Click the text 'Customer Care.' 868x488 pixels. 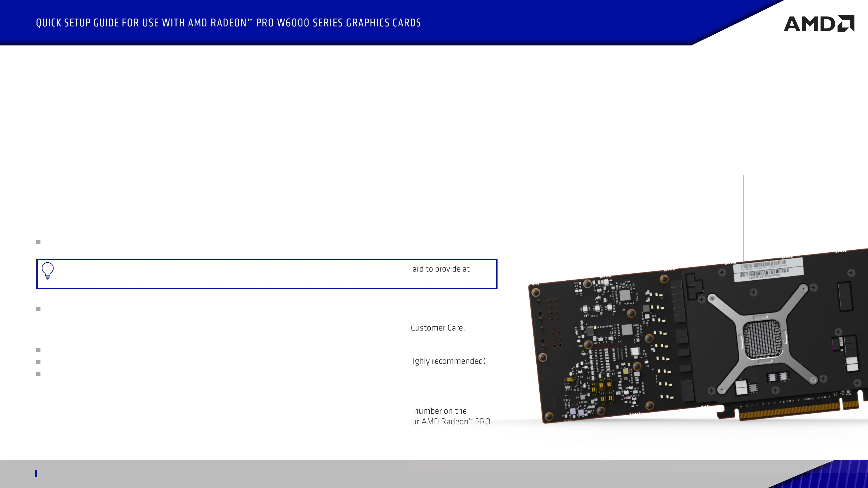(438, 328)
